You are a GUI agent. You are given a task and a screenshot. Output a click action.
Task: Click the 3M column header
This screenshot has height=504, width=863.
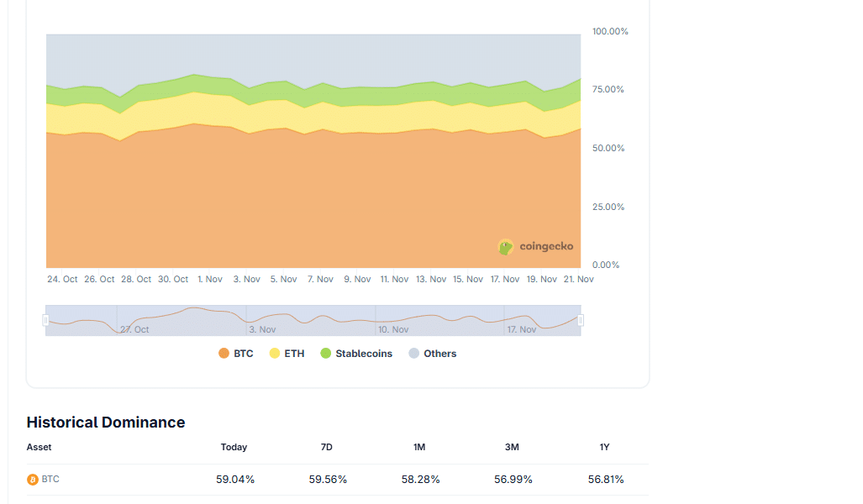point(512,447)
